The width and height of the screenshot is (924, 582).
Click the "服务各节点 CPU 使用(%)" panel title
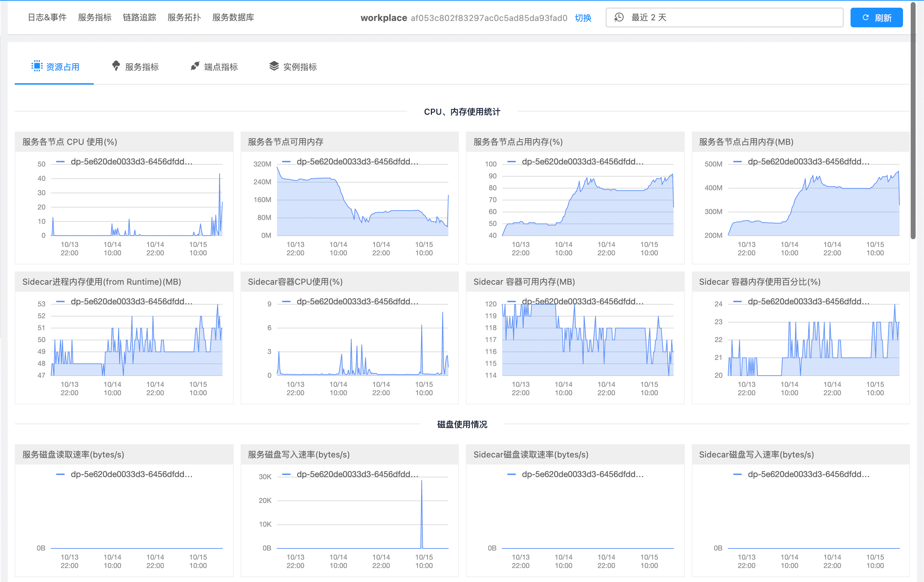click(x=70, y=142)
